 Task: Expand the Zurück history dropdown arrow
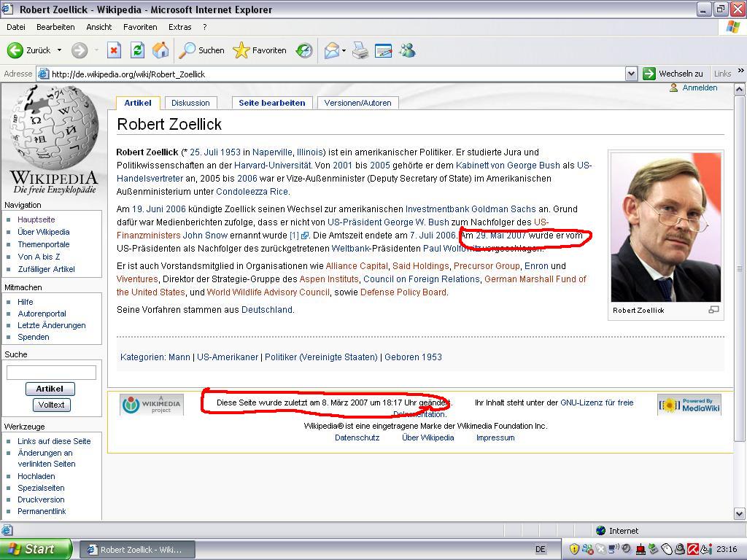click(x=60, y=50)
